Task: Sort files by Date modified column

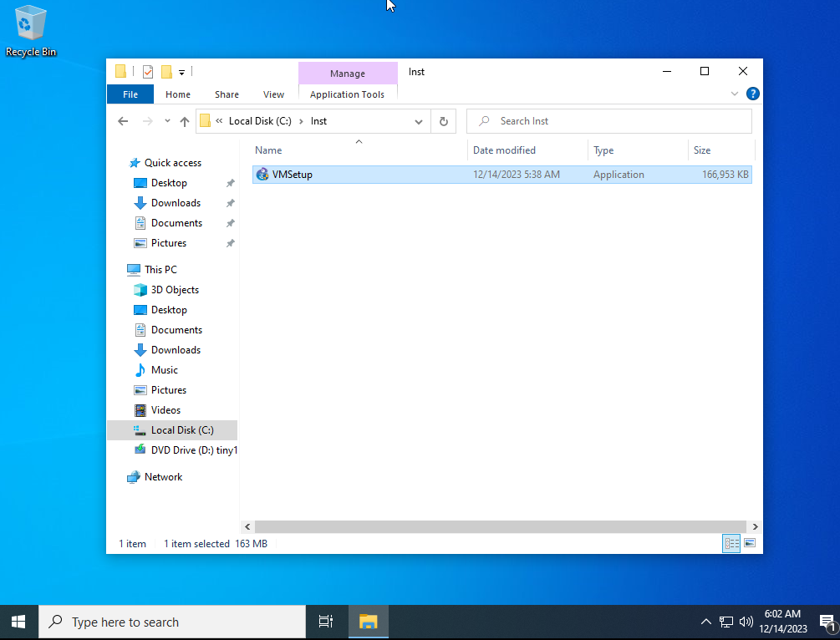Action: (x=527, y=150)
